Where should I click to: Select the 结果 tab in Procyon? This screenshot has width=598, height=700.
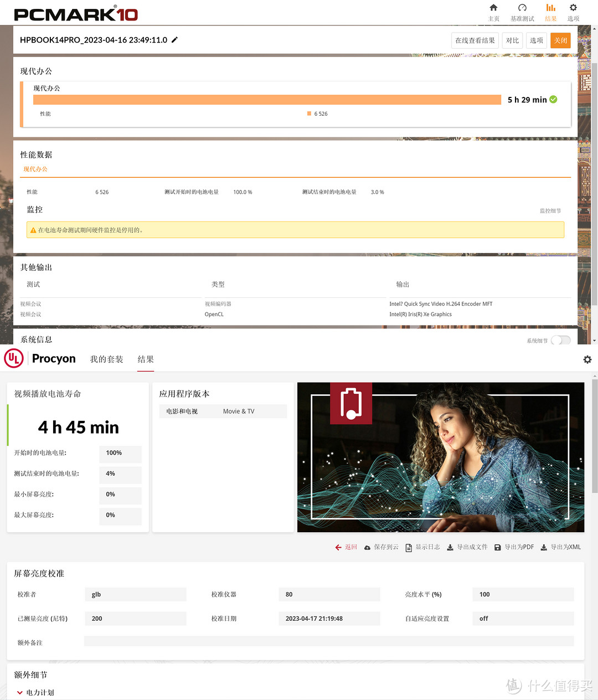coord(145,359)
